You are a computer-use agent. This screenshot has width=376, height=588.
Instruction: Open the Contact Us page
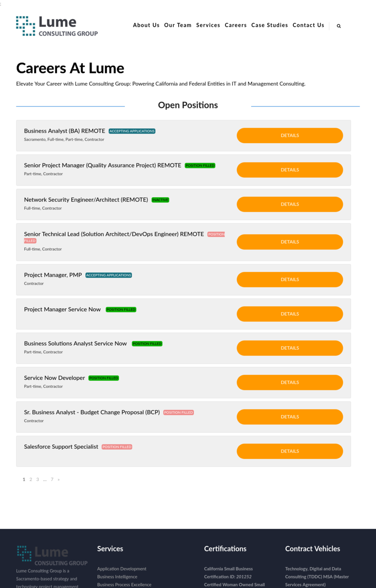308,25
